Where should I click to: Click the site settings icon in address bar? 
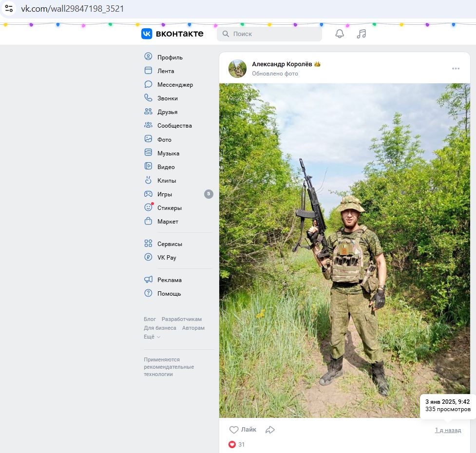point(9,8)
